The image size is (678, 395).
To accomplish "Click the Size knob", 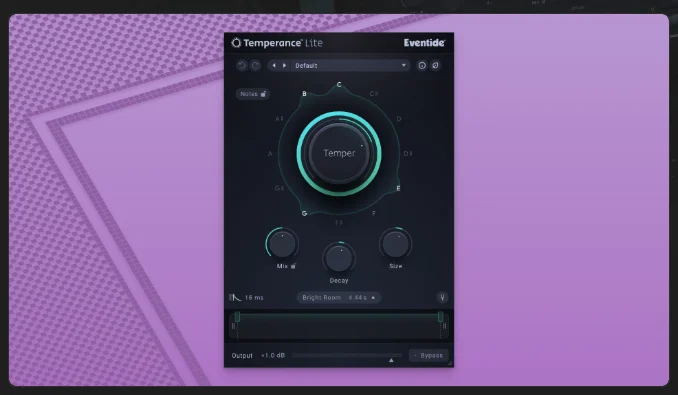I will (396, 243).
